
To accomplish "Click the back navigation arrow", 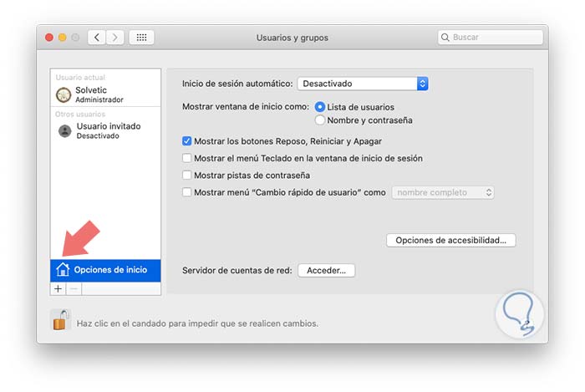I will pyautogui.click(x=97, y=38).
